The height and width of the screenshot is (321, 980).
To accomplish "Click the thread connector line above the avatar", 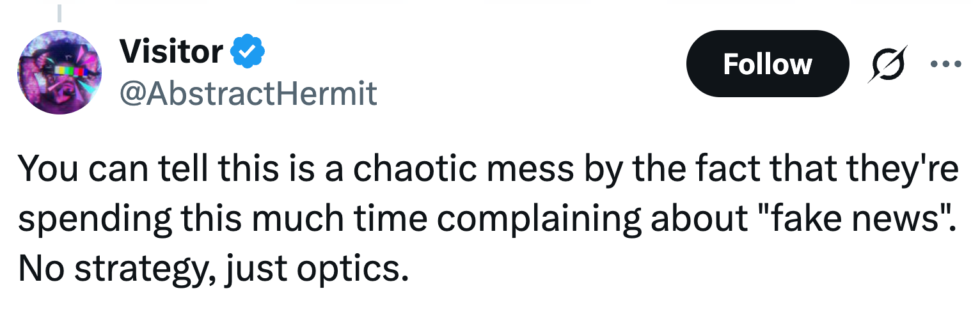I will click(x=59, y=13).
